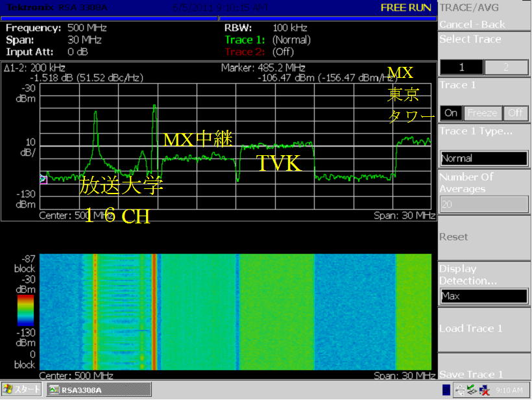This screenshot has height=400, width=532.
Task: Select trace 1 in Select Trace
Action: 461,68
